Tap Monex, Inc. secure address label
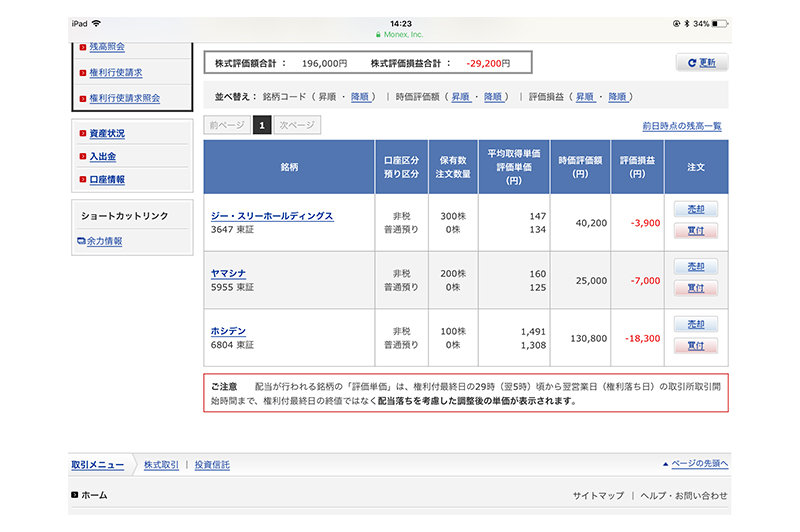 click(399, 35)
